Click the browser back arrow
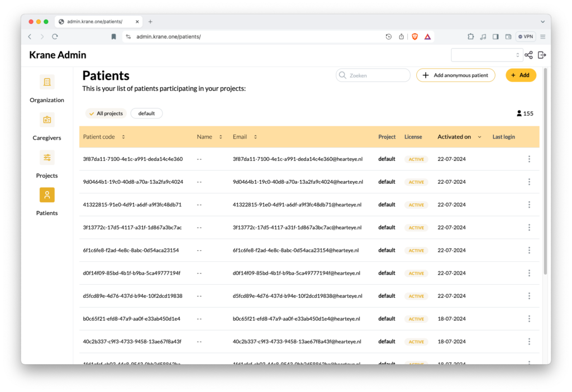This screenshot has height=392, width=572. pyautogui.click(x=30, y=36)
